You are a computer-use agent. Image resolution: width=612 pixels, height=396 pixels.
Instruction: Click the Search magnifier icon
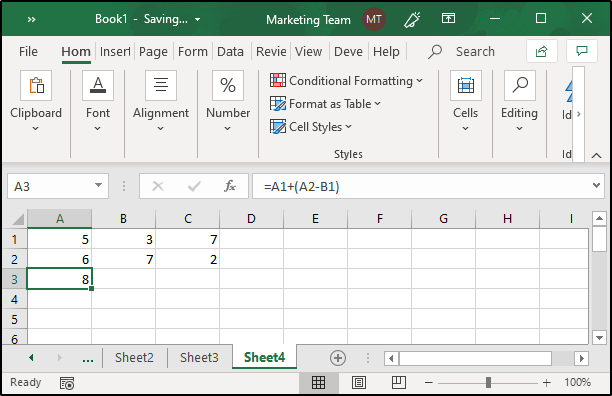click(x=435, y=51)
